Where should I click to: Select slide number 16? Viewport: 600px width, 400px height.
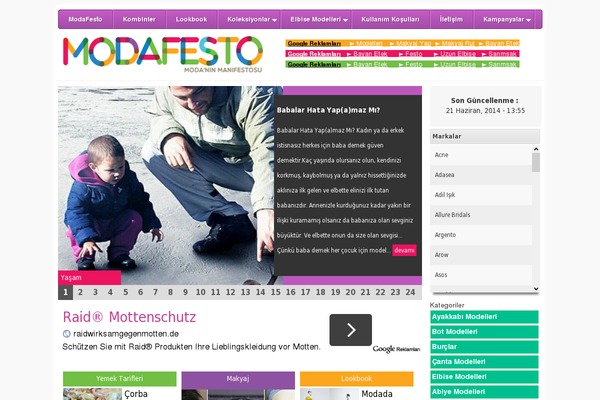(290, 292)
